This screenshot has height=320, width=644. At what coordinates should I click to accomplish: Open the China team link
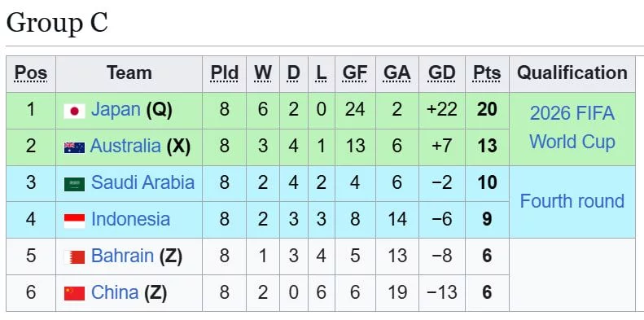115,292
